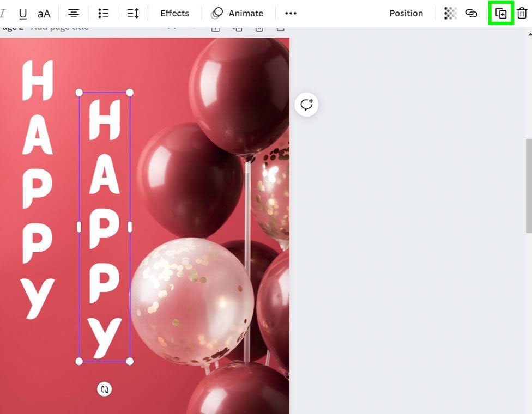The image size is (532, 414).
Task: Click the scrollbar up arrow
Action: pyautogui.click(x=530, y=34)
